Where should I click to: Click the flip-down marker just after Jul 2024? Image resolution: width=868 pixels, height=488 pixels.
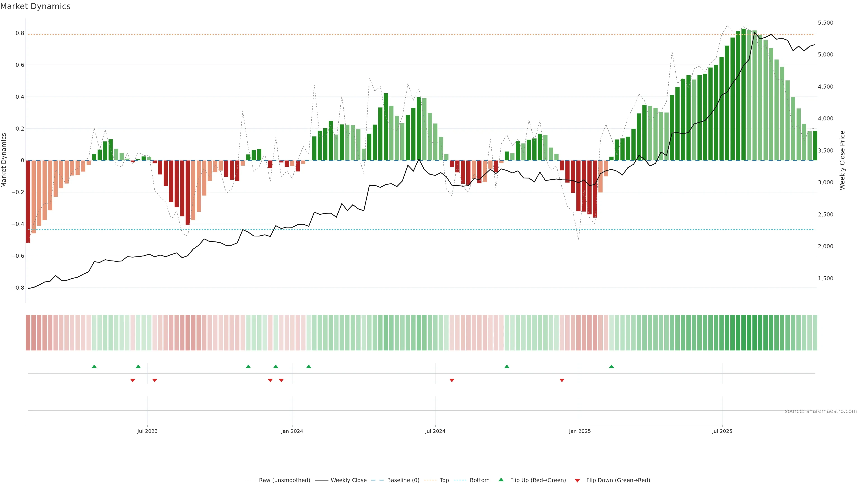[452, 380]
